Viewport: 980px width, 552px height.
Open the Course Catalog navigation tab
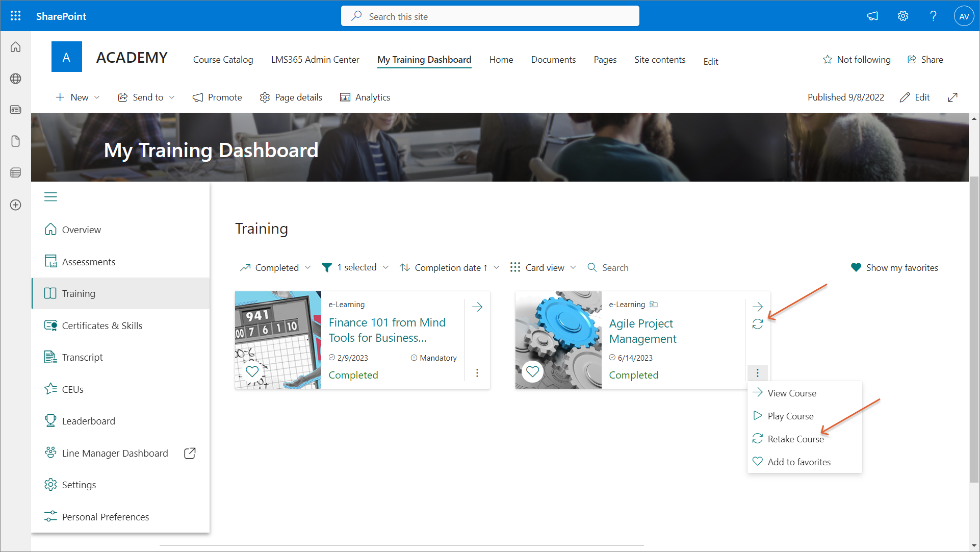pos(223,60)
